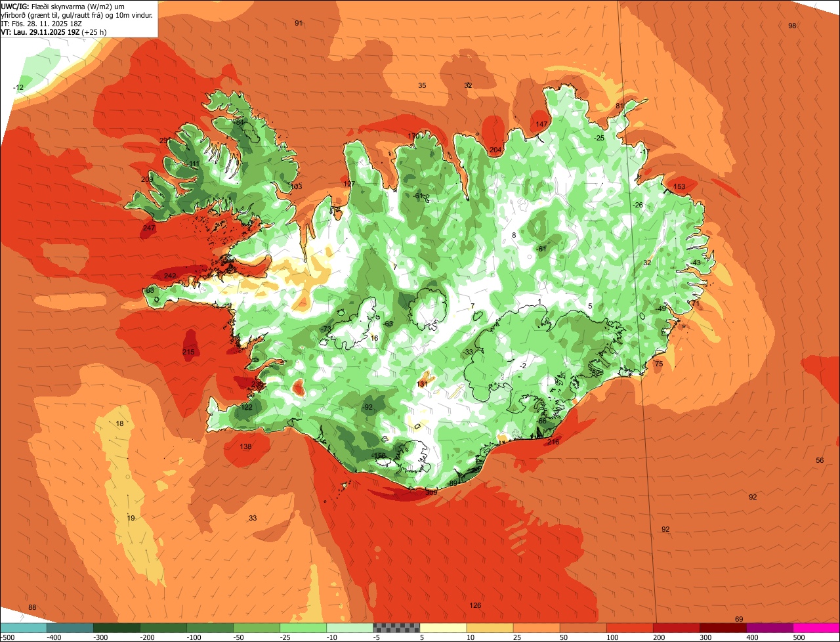Click the pale yellow legend swatch between 5 and 10

[x=443, y=628]
